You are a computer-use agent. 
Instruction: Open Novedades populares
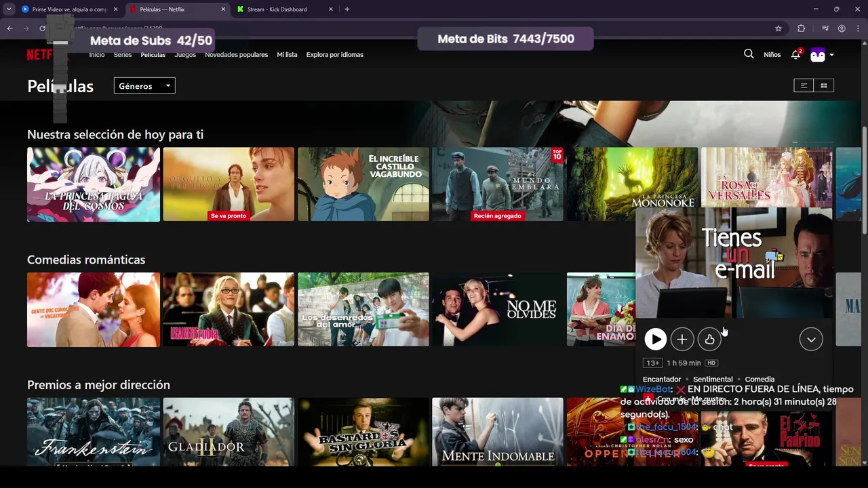236,55
